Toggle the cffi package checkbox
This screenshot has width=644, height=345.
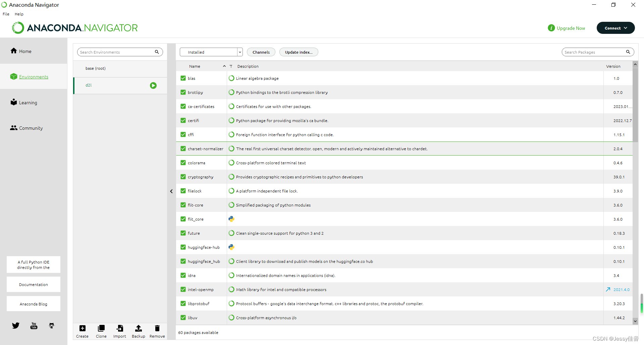point(183,134)
